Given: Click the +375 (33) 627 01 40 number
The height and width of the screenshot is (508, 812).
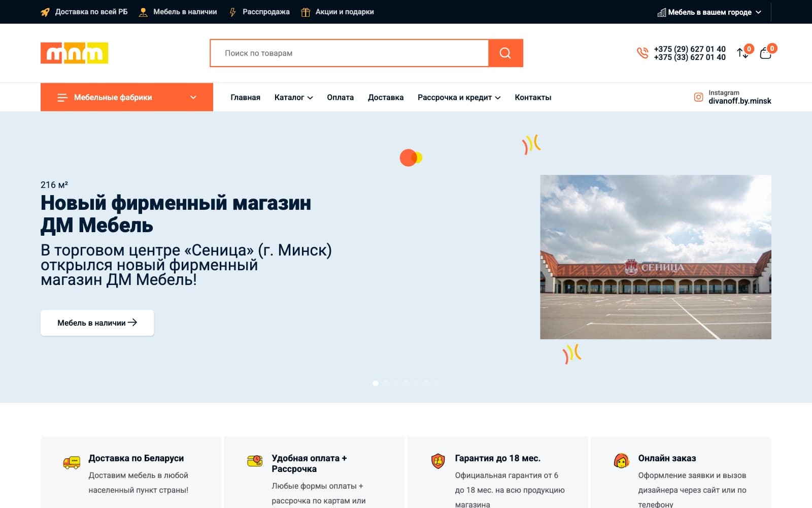Looking at the screenshot, I should coord(690,57).
